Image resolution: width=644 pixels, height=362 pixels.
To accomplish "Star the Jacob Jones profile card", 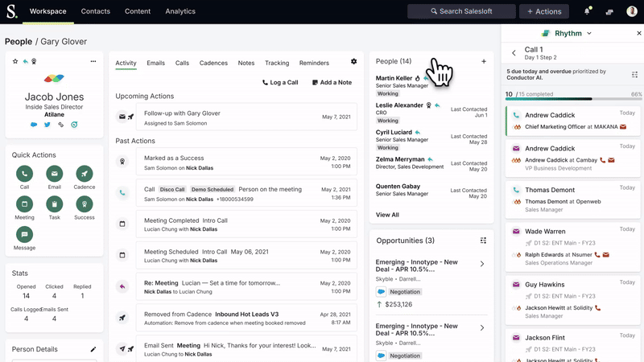I will click(x=15, y=61).
